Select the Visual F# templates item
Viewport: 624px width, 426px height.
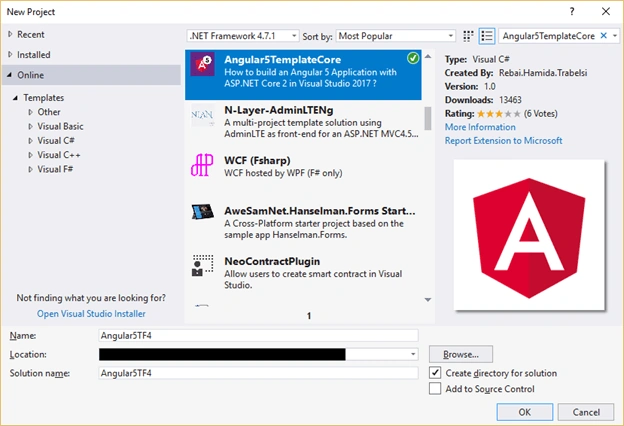click(55, 169)
